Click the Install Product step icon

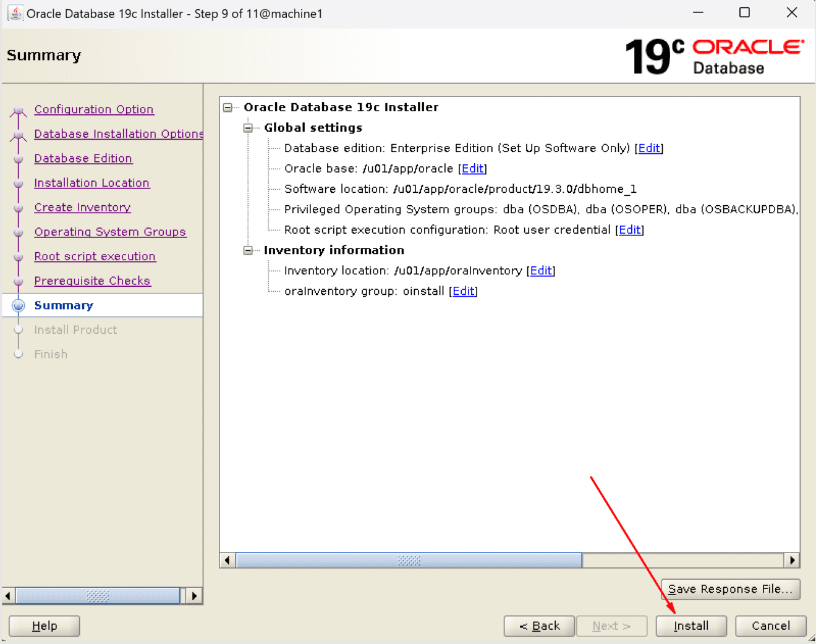(18, 329)
